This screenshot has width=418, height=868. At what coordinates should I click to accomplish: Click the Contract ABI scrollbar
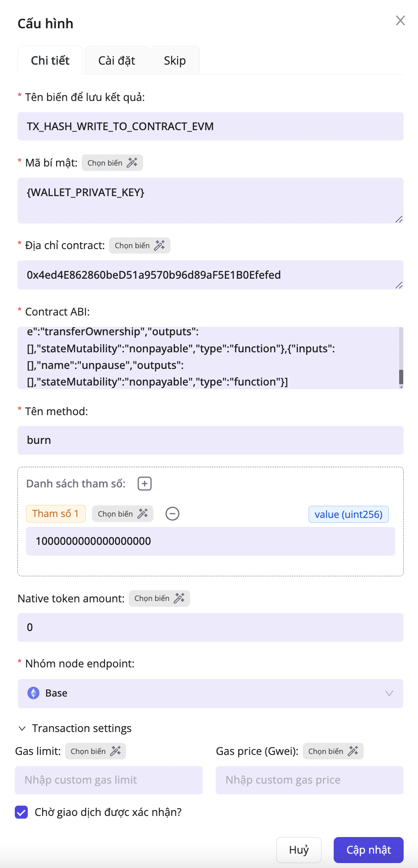(x=401, y=377)
